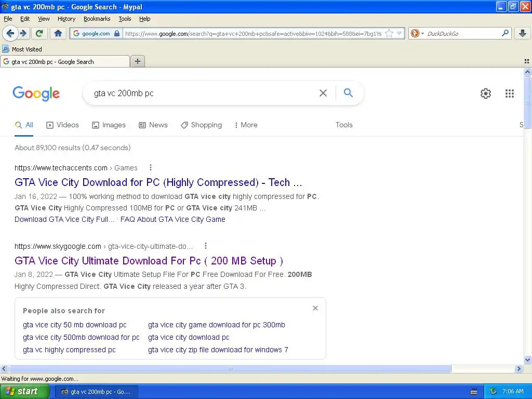Open options for techaccents.com result
This screenshot has height=399, width=532.
point(151,168)
